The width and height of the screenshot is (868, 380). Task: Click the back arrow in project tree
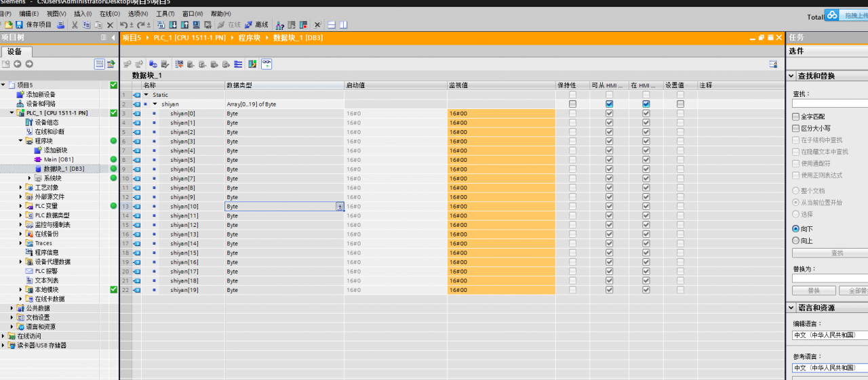point(17,64)
